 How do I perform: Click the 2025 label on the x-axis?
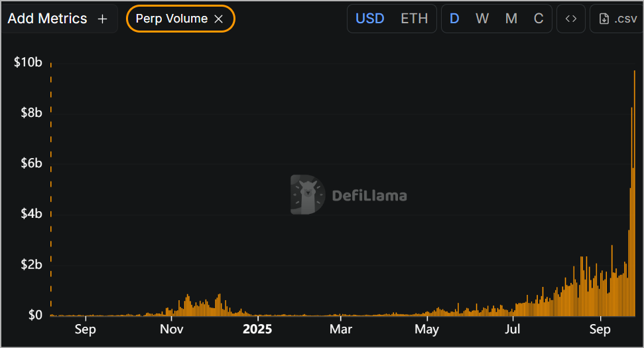pos(258,329)
